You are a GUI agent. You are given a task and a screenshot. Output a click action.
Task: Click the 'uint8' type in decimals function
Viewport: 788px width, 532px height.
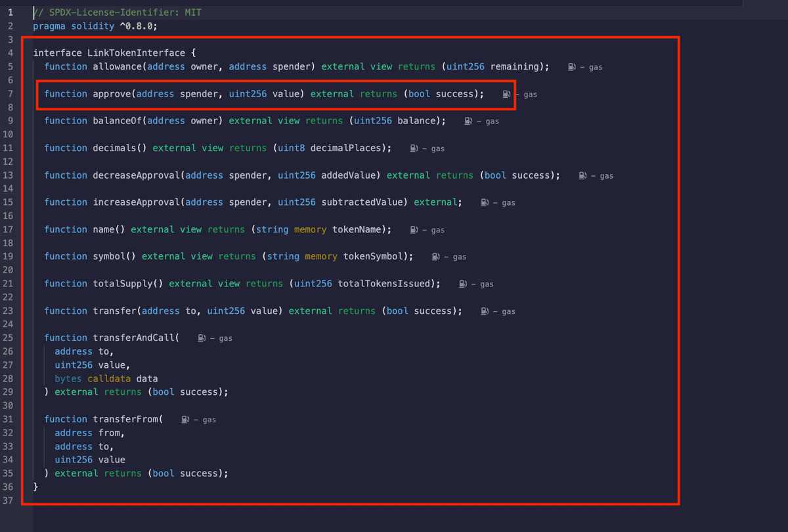coord(291,148)
